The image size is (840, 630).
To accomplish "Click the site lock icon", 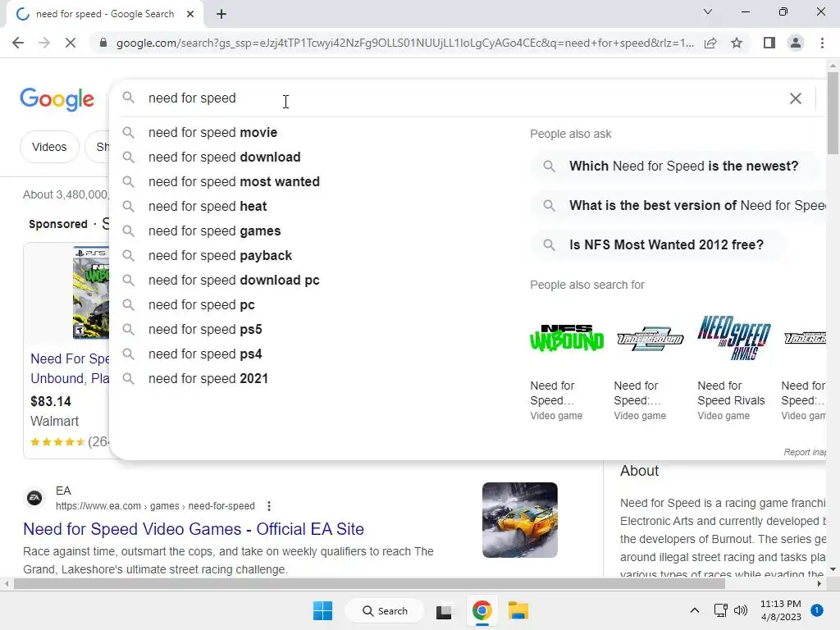I will pyautogui.click(x=103, y=43).
